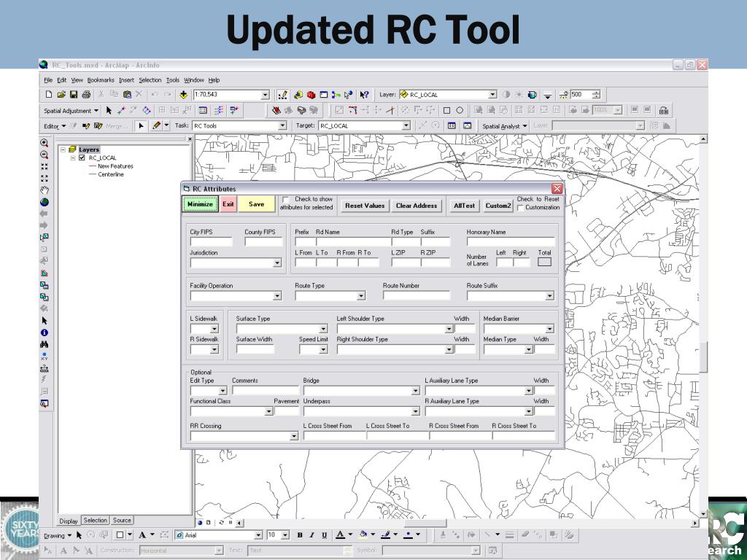Image resolution: width=747 pixels, height=560 pixels.
Task: Pick the Select Elements arrow in Tools toolbar
Action: (44, 321)
